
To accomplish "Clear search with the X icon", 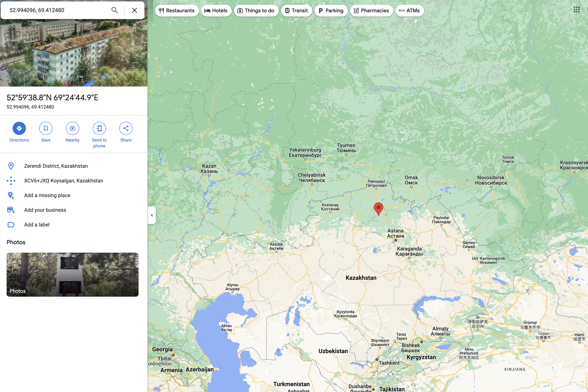I will pyautogui.click(x=134, y=10).
